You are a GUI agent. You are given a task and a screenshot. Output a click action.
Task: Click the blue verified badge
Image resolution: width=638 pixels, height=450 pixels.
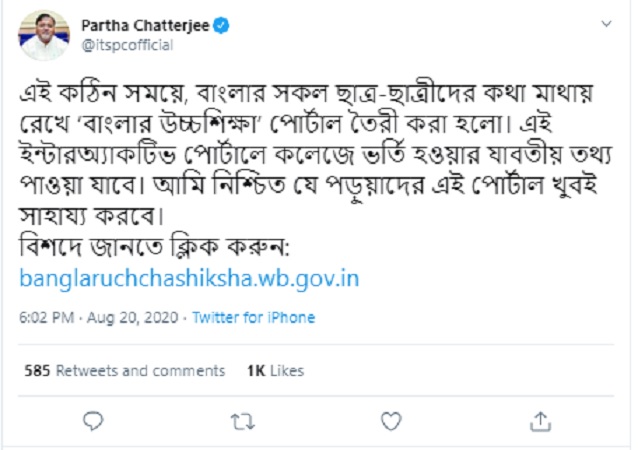coord(221,26)
